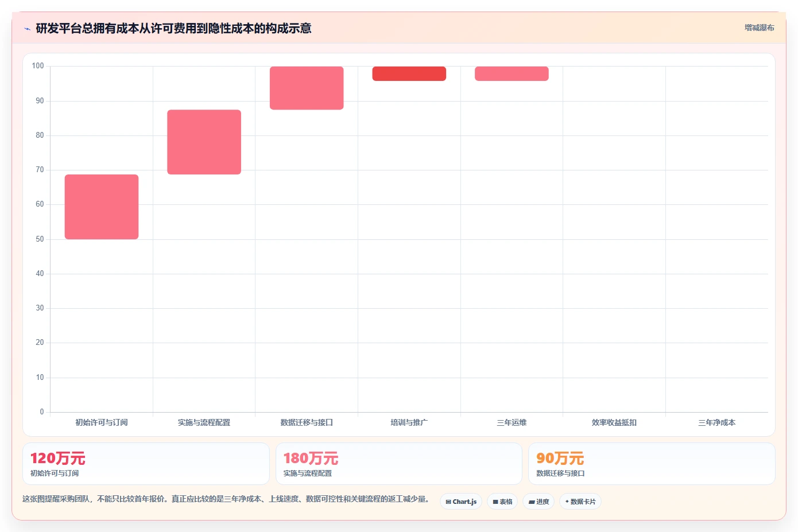798x532 pixels.
Task: Click the 三年运维 x-axis label
Action: (x=512, y=422)
